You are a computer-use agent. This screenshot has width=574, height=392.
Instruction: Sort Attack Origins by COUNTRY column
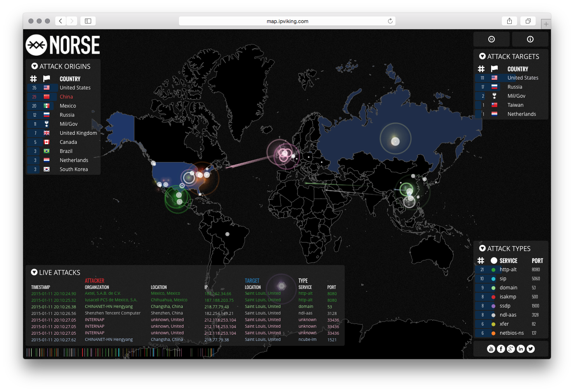pos(70,79)
